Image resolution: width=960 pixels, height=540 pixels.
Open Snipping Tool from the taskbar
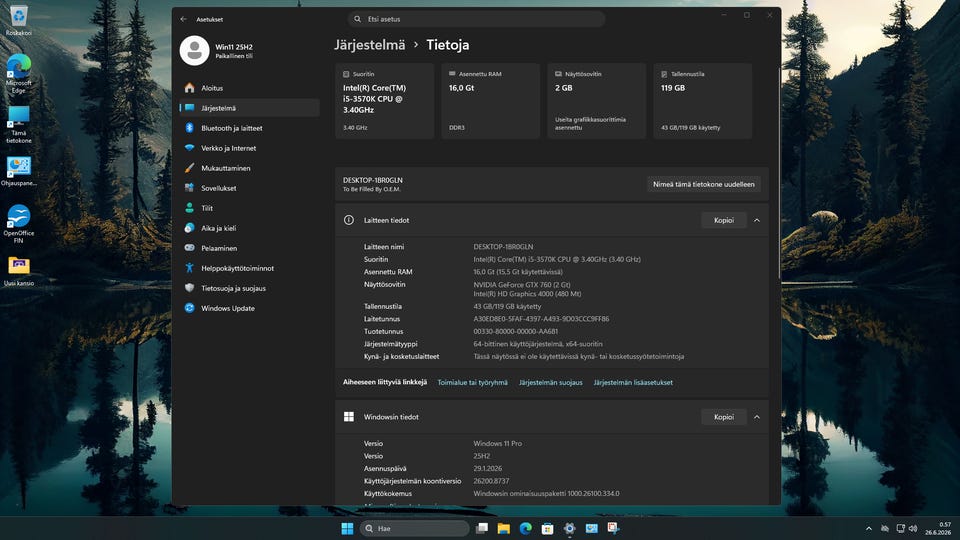click(613, 528)
